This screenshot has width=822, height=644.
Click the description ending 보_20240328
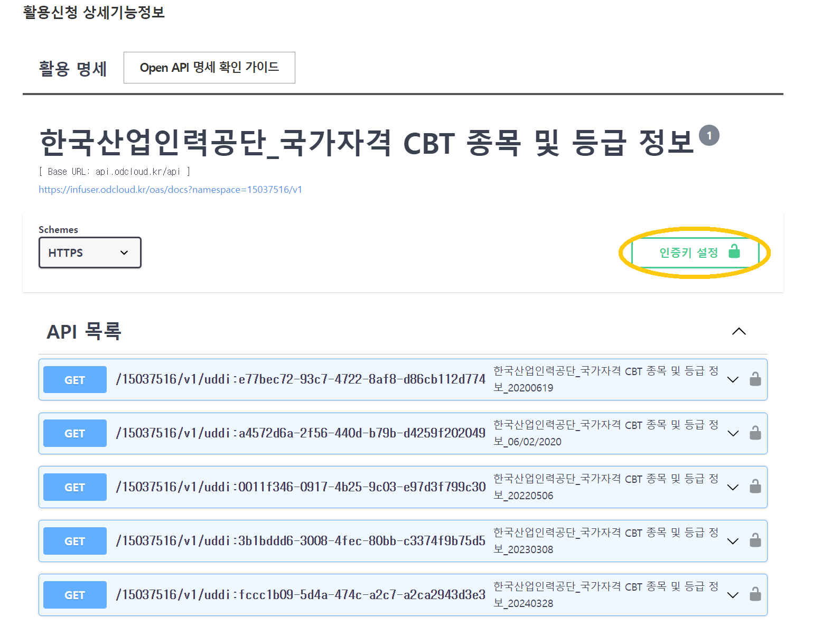pyautogui.click(x=606, y=595)
